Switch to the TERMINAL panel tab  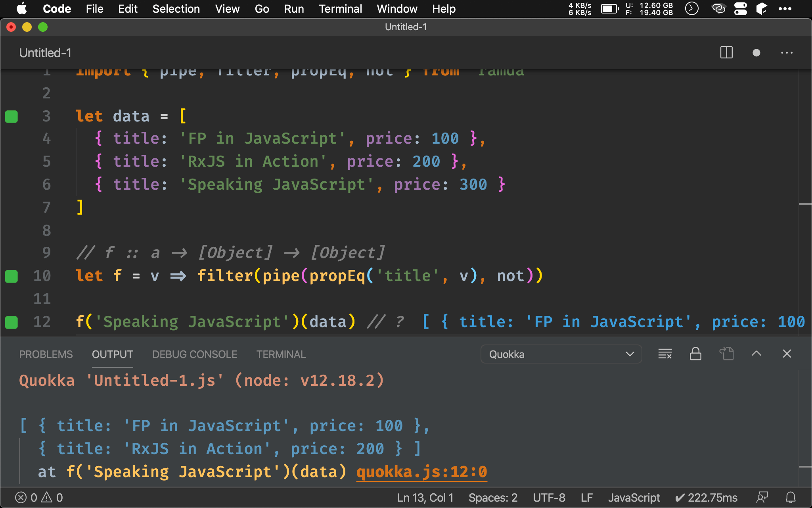(281, 354)
